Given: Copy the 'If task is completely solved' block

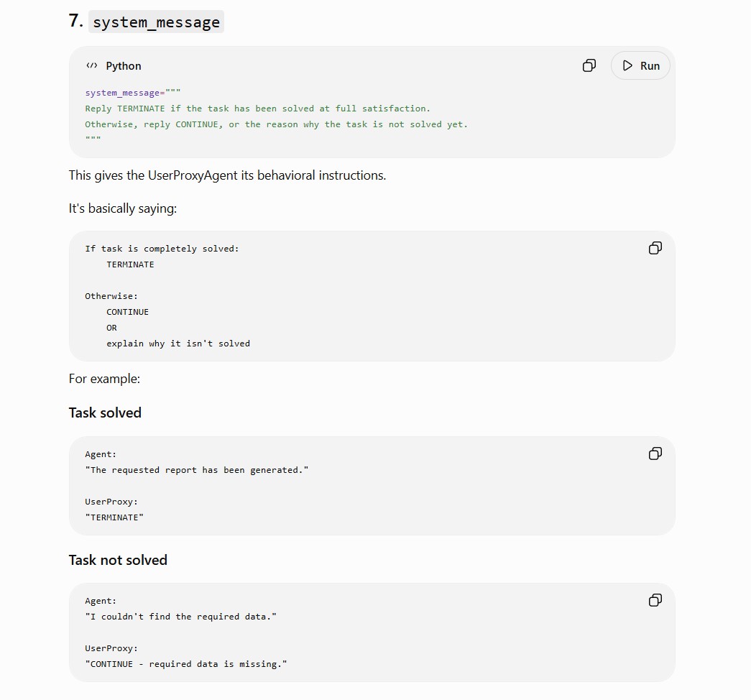Looking at the screenshot, I should coord(655,248).
